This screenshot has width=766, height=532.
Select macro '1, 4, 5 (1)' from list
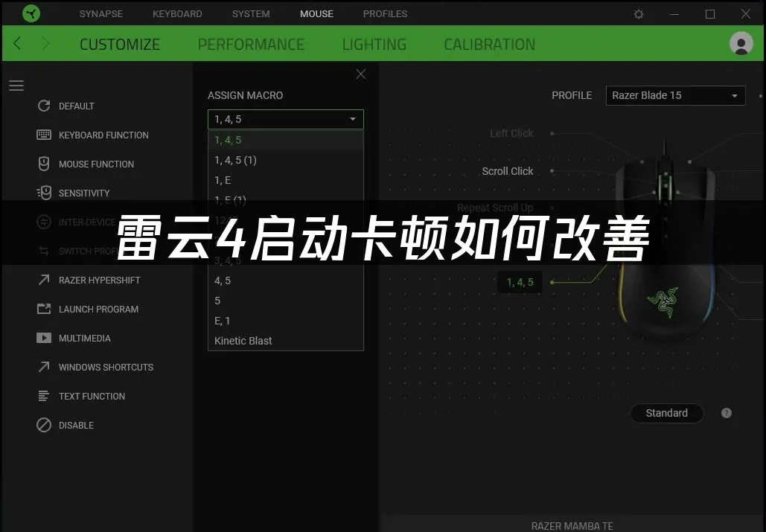(x=286, y=160)
